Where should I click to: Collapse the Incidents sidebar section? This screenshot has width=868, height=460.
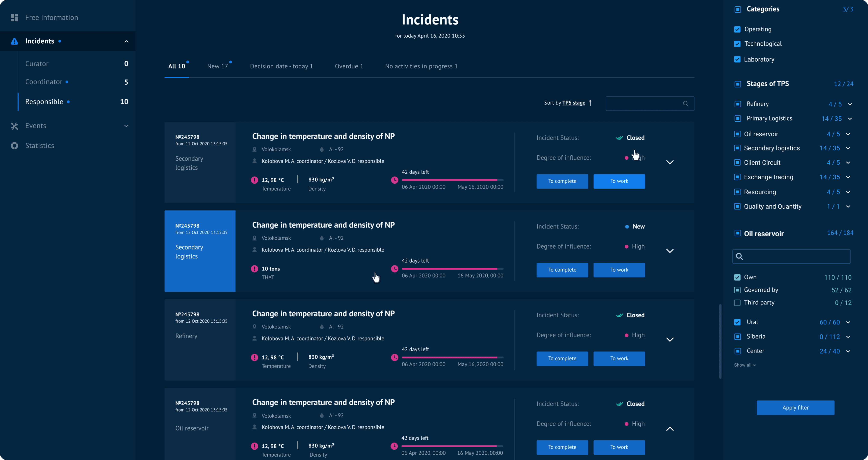(x=126, y=41)
